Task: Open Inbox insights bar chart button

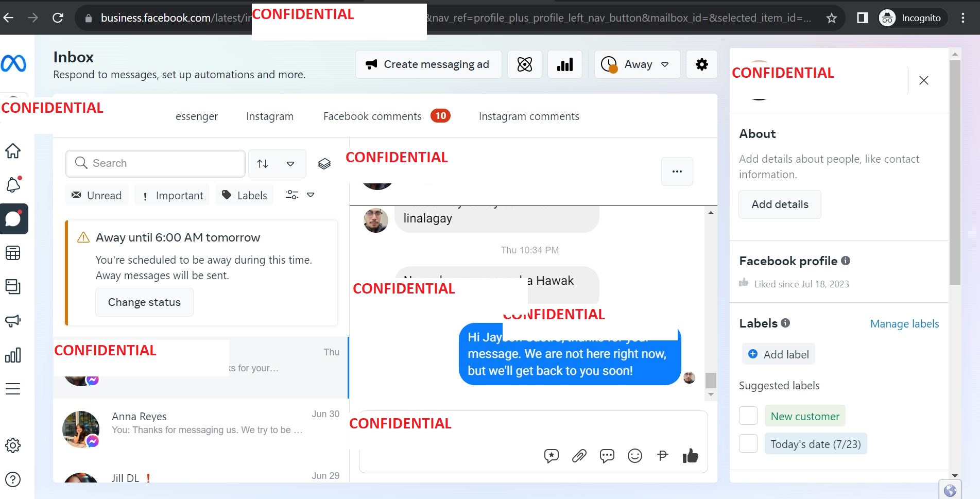Action: click(x=565, y=64)
